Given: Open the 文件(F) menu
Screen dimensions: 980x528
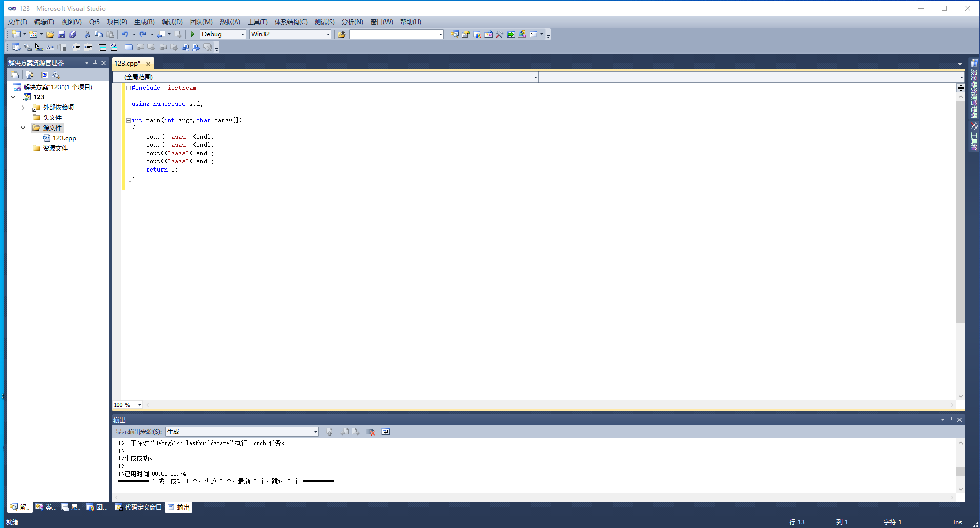Looking at the screenshot, I should pos(17,22).
